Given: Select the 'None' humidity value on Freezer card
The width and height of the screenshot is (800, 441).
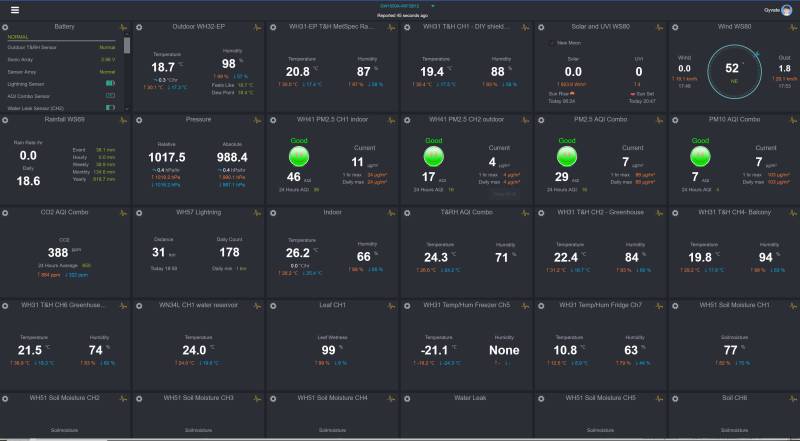Looking at the screenshot, I should [x=504, y=350].
